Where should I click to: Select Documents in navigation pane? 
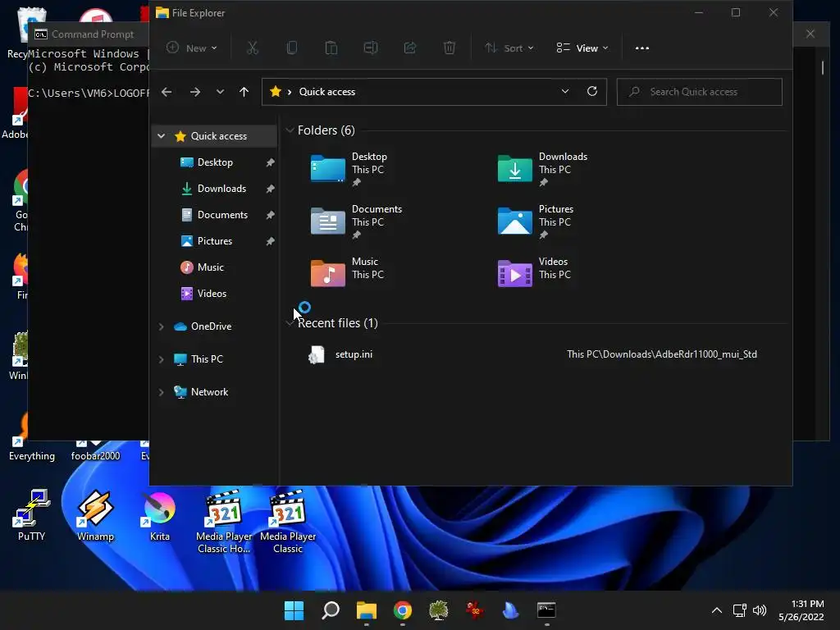coord(222,215)
